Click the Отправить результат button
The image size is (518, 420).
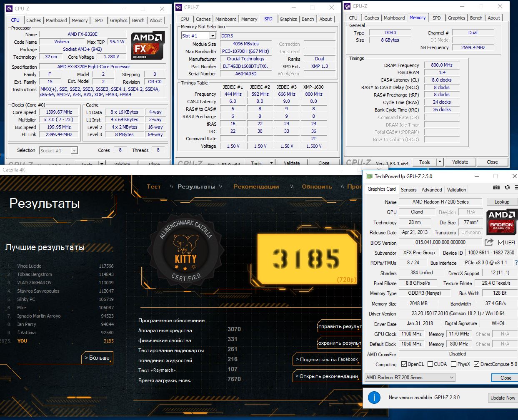(339, 326)
